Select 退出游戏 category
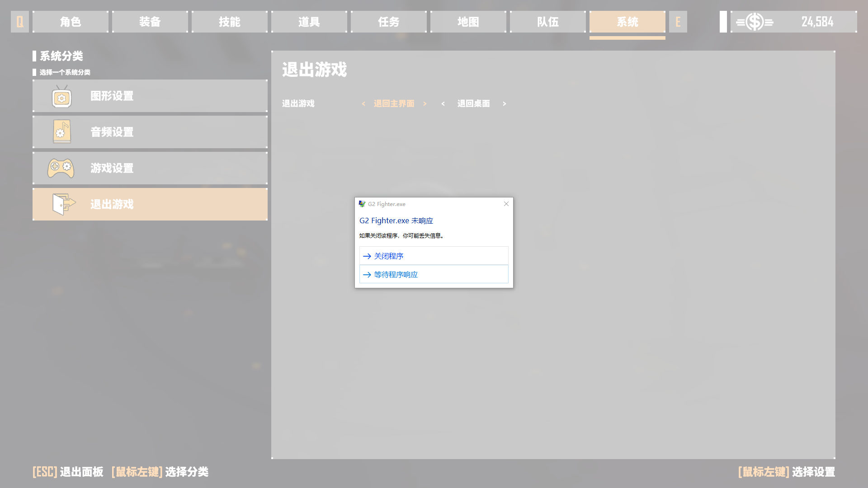Screen dimensions: 868x488 (150, 204)
